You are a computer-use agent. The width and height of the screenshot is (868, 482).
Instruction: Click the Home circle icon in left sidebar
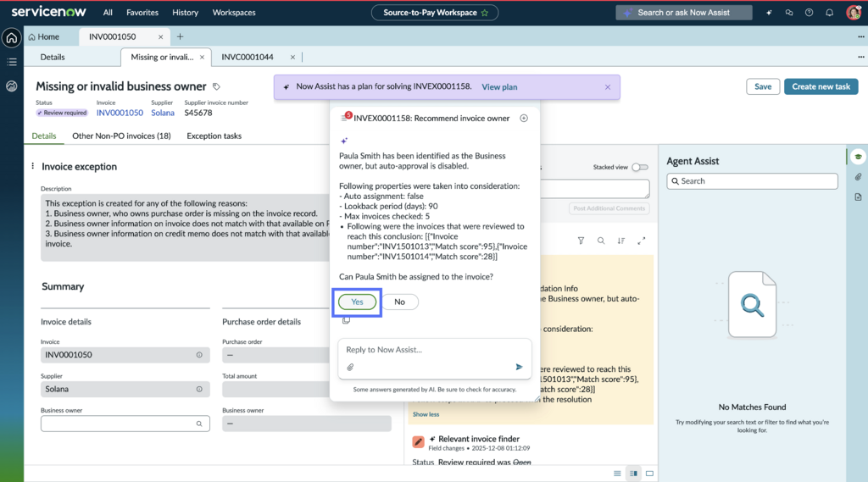click(x=12, y=37)
